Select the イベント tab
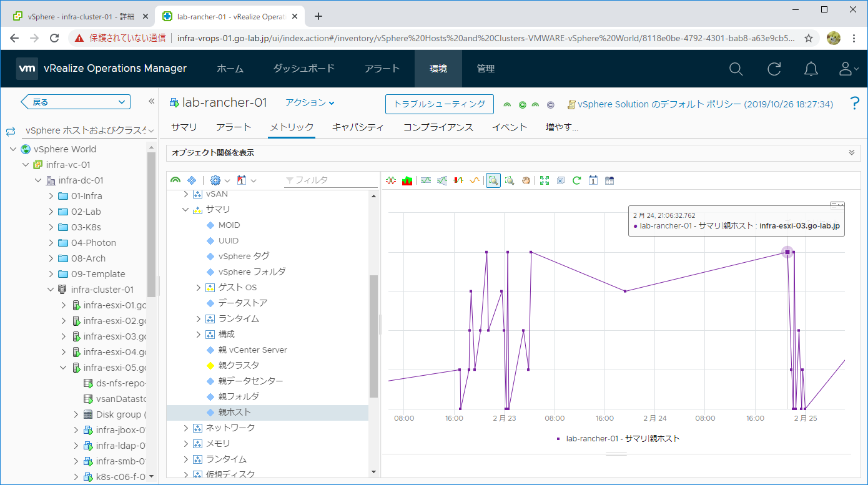Image resolution: width=868 pixels, height=485 pixels. (x=510, y=127)
